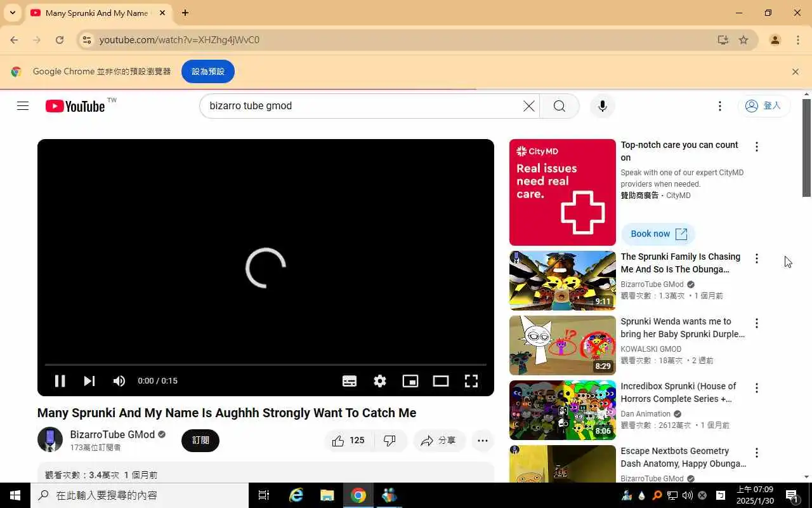Click the page vertical scrollbar
This screenshot has height=508, width=812.
[x=807, y=149]
